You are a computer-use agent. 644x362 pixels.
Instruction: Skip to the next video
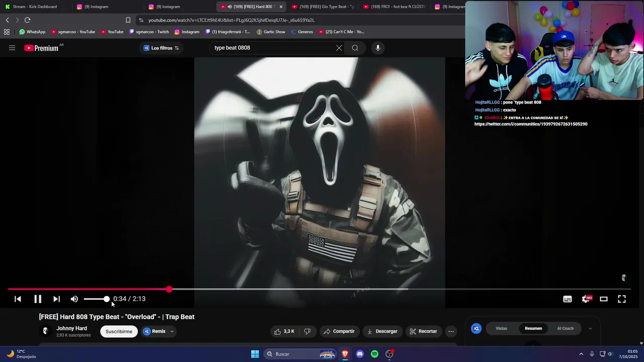(x=56, y=299)
